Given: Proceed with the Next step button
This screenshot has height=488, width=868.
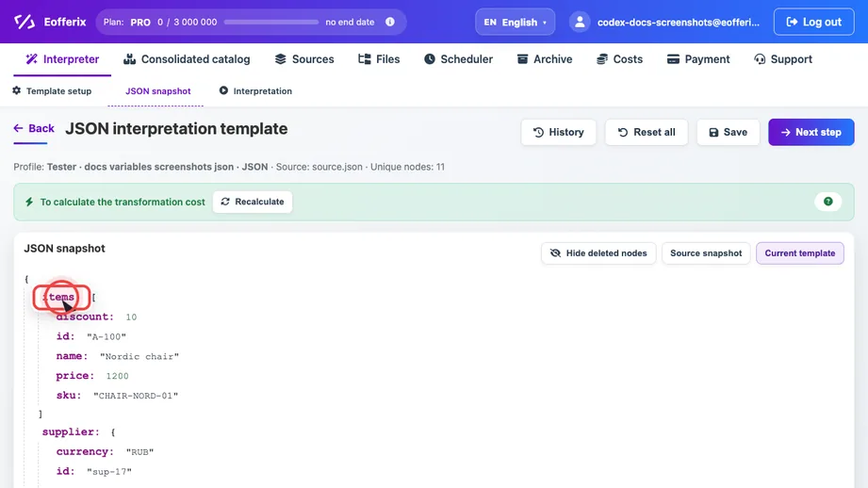Looking at the screenshot, I should click(x=811, y=132).
